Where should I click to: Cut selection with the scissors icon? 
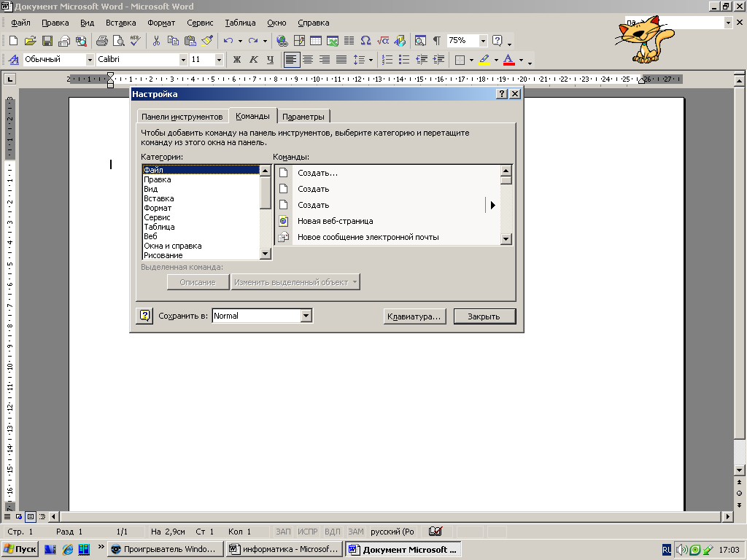click(x=156, y=41)
